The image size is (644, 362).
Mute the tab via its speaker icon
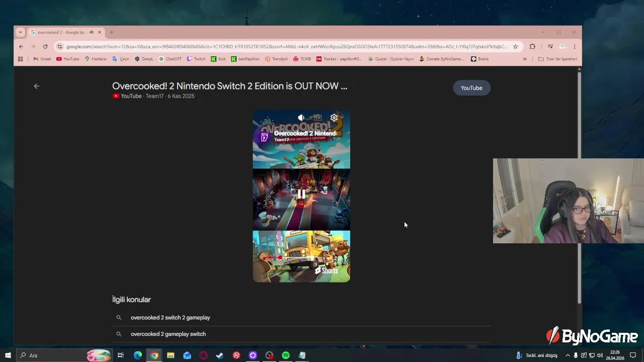pos(92,32)
